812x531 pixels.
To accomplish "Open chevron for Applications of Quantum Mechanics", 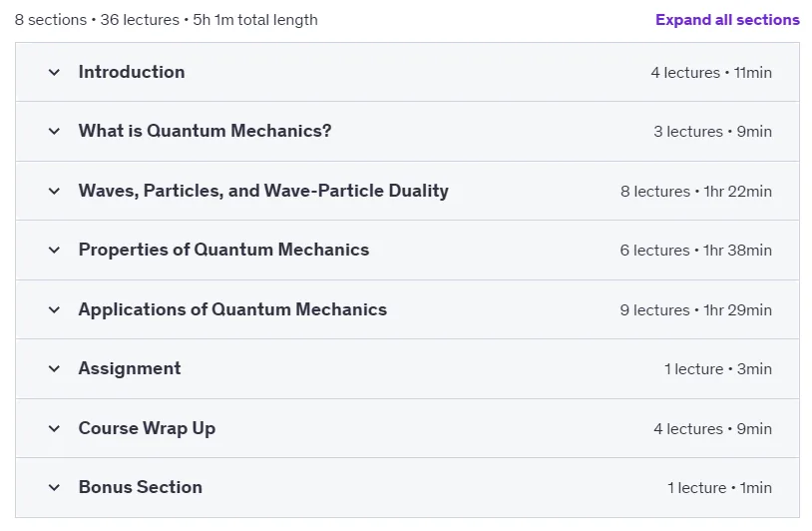I will 54,309.
